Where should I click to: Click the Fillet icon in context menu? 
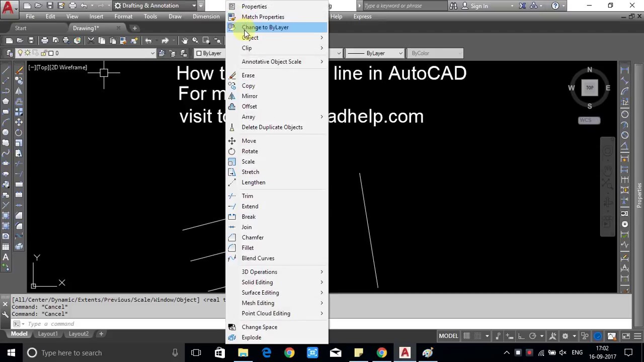click(x=232, y=248)
